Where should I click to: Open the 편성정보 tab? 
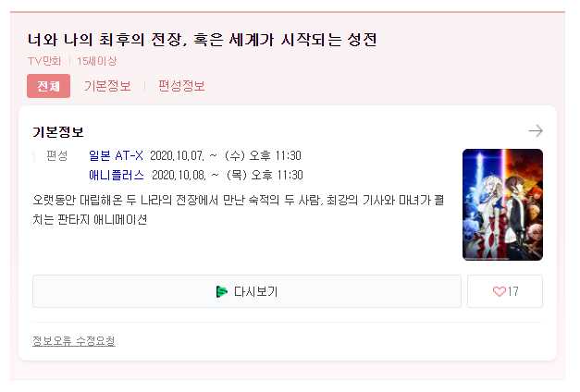(x=181, y=86)
